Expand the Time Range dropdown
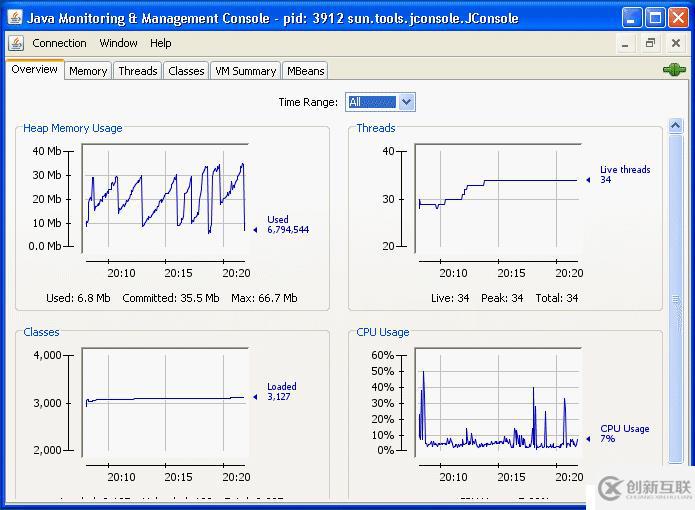This screenshot has width=695, height=510. [x=406, y=102]
